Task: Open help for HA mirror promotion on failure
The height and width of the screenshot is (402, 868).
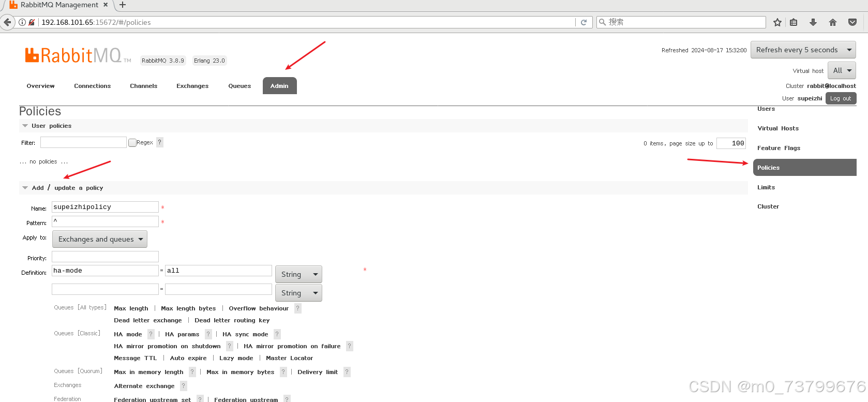Action: click(x=350, y=346)
